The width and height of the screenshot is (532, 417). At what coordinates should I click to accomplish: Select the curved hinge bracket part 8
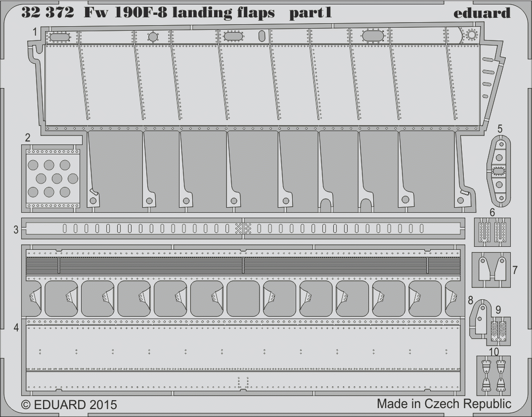click(480, 318)
